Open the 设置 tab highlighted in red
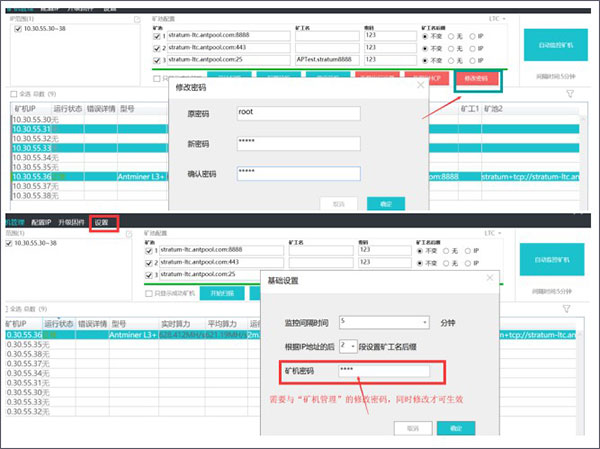Viewport: 600px width, 449px height. [x=101, y=222]
